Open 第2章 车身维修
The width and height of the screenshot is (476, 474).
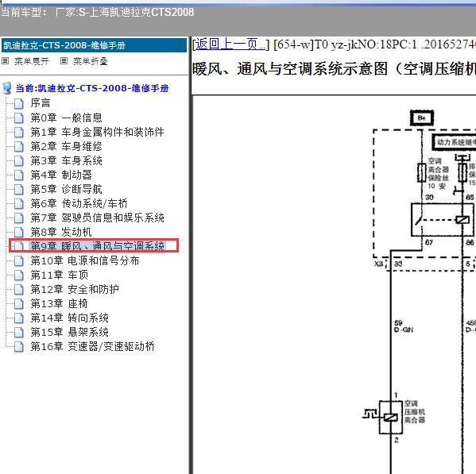pos(66,146)
